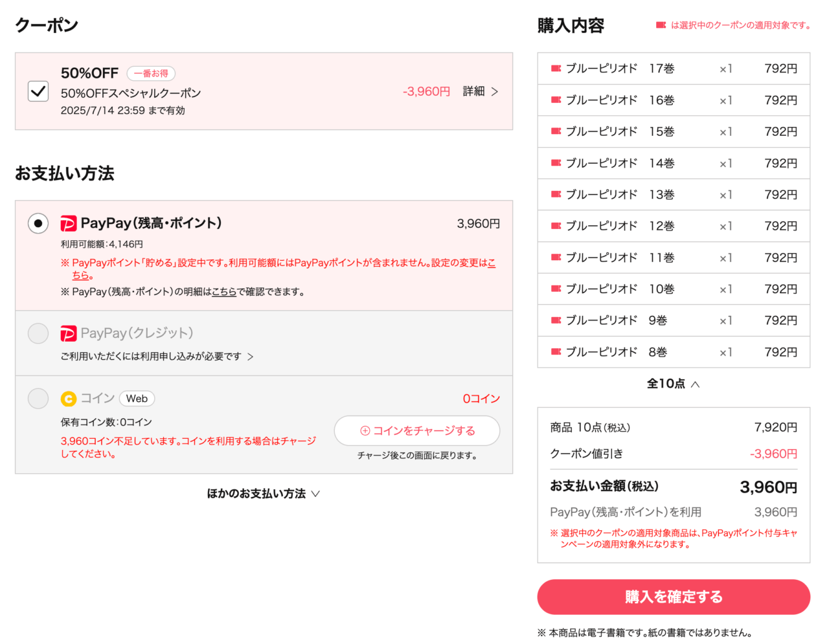This screenshot has height=644, width=829.
Task: Click the red 0コイン amount
Action: [481, 399]
